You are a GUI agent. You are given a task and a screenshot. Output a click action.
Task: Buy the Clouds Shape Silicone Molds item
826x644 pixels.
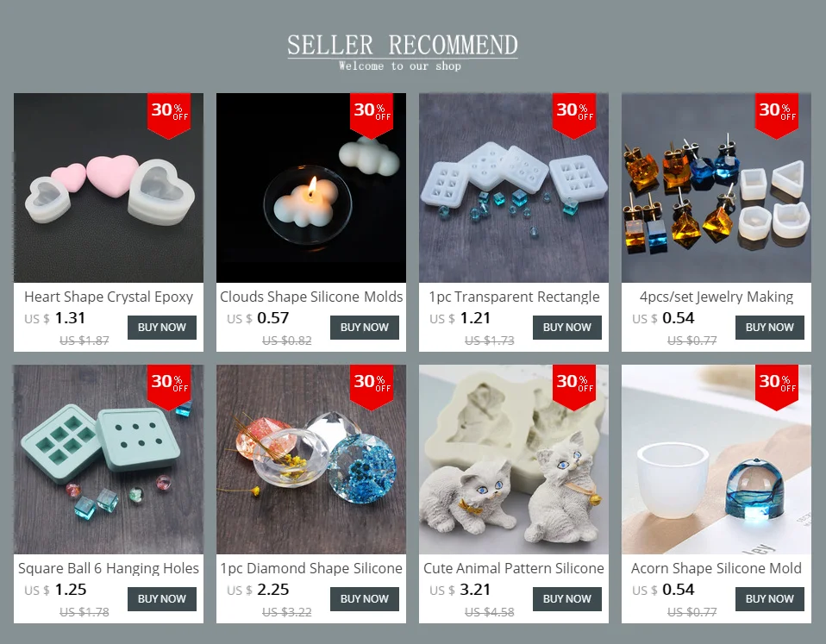click(x=365, y=328)
